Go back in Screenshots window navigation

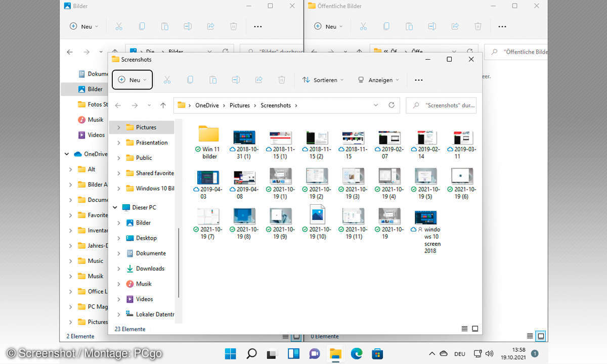click(118, 106)
